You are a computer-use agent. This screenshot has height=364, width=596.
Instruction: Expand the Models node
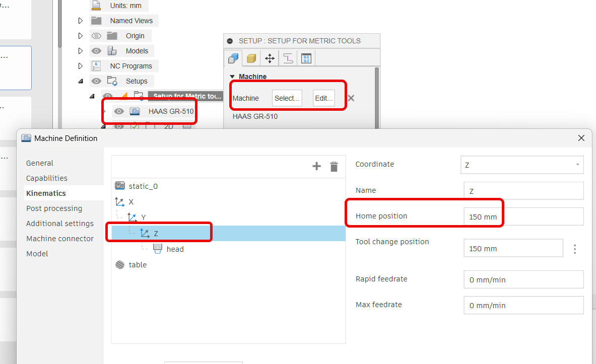(80, 51)
